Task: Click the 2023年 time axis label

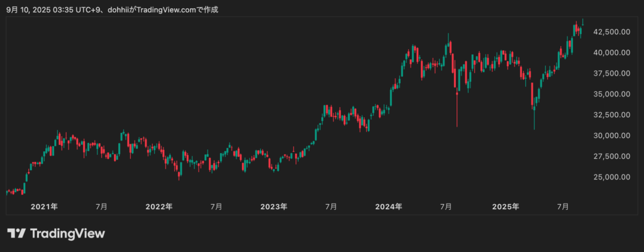Action: click(x=274, y=206)
